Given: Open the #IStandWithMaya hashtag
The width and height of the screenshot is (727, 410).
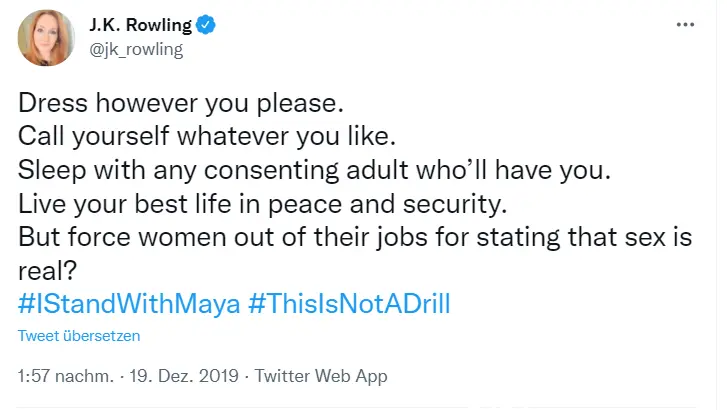Looking at the screenshot, I should 129,304.
